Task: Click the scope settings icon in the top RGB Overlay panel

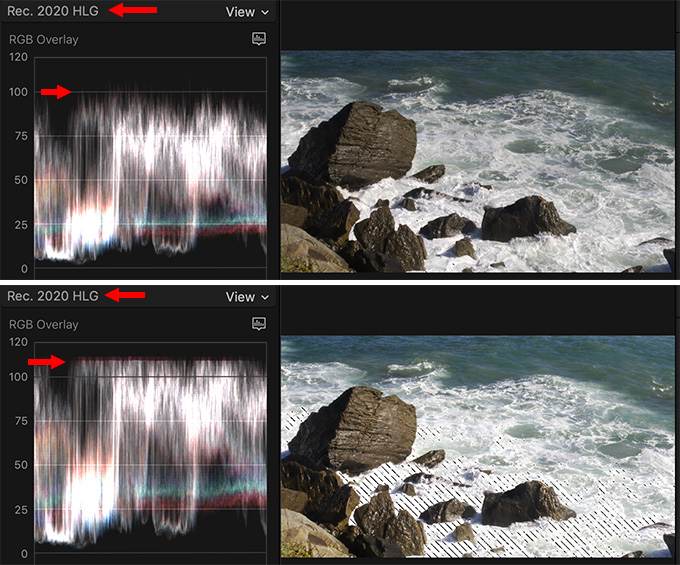Action: (x=259, y=39)
